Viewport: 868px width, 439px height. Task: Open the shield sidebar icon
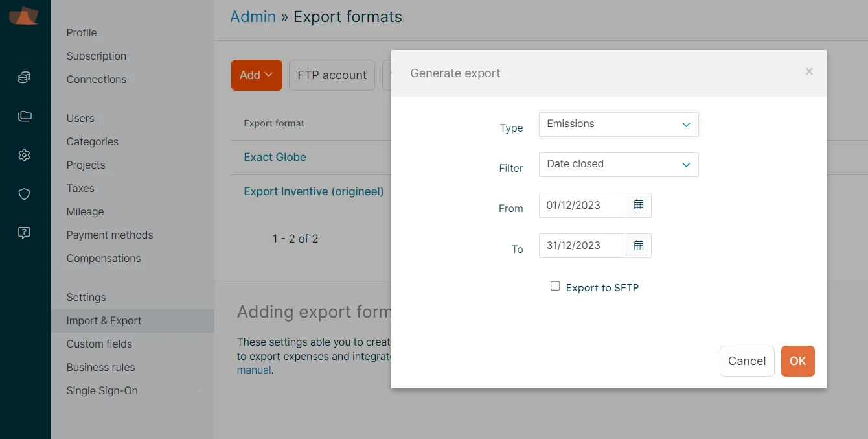[x=25, y=195]
